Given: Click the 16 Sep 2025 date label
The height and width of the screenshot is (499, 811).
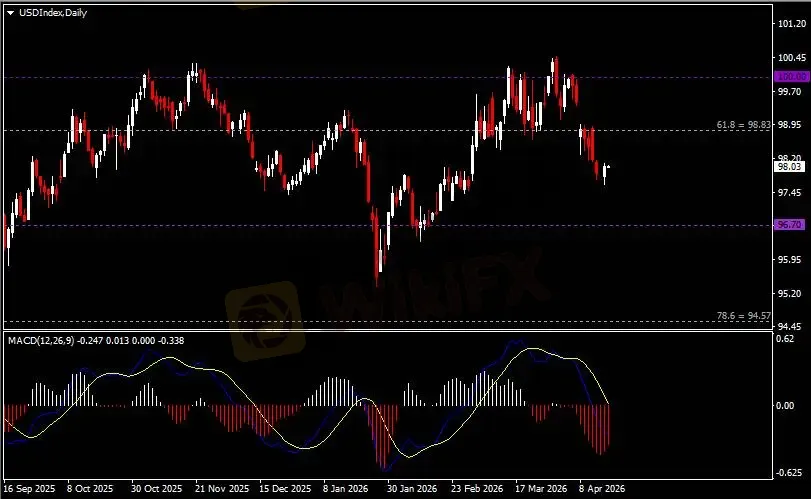Looking at the screenshot, I should (31, 490).
